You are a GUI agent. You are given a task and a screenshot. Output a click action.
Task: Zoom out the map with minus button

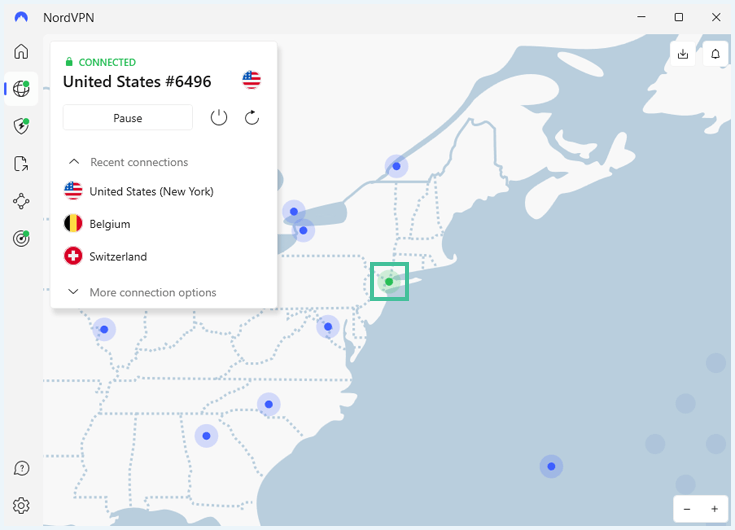tap(687, 509)
